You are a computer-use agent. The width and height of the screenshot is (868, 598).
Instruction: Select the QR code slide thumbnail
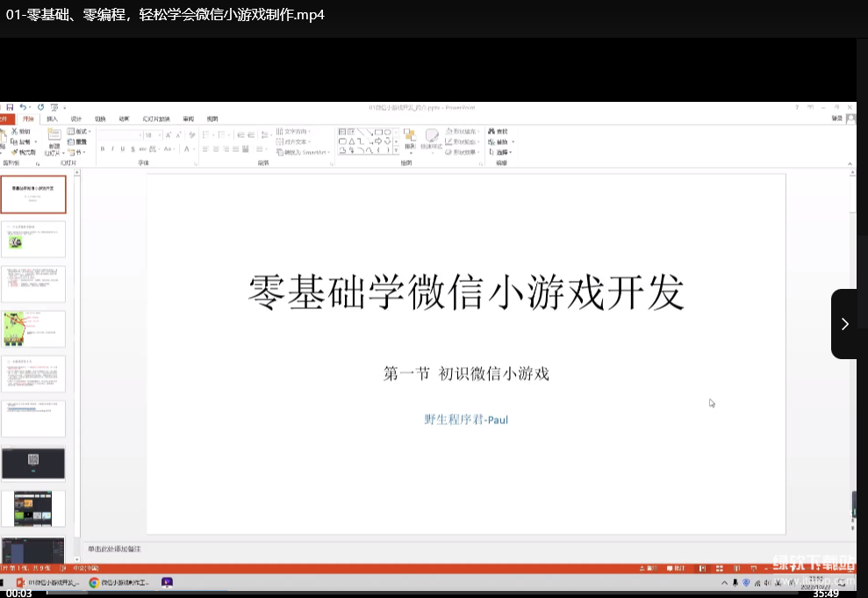tap(33, 464)
